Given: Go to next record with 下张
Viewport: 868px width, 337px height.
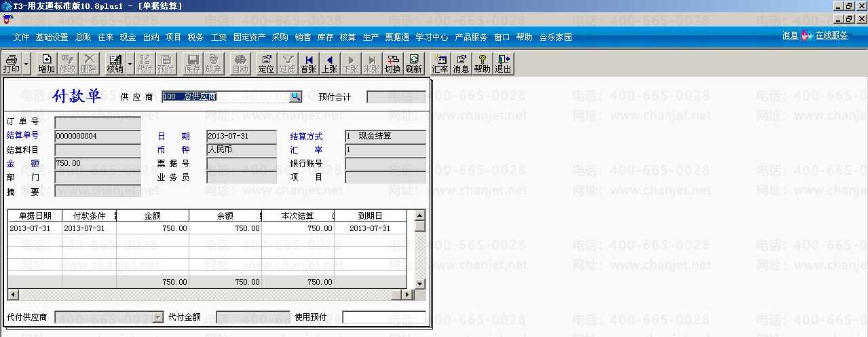Looking at the screenshot, I should coord(351,64).
